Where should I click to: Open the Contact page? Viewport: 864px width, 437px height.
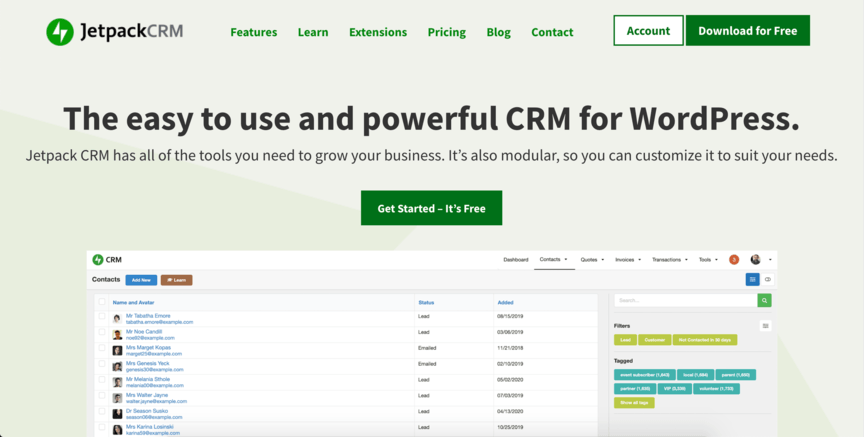point(552,32)
